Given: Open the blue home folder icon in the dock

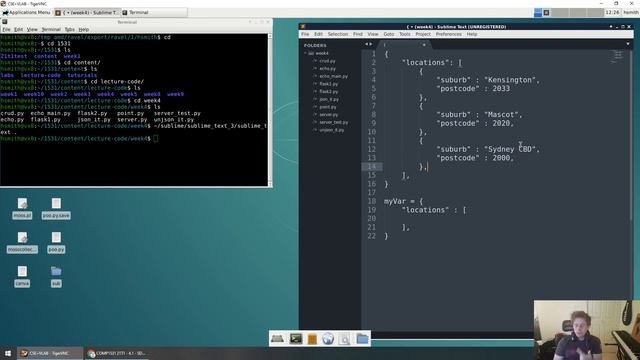Looking at the screenshot, I should 362,339.
